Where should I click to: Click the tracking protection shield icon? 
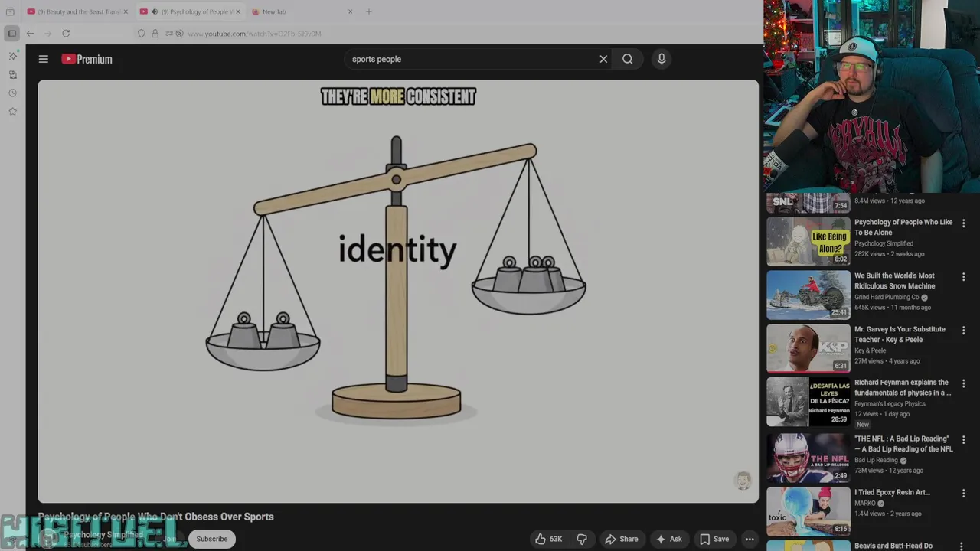tap(142, 34)
